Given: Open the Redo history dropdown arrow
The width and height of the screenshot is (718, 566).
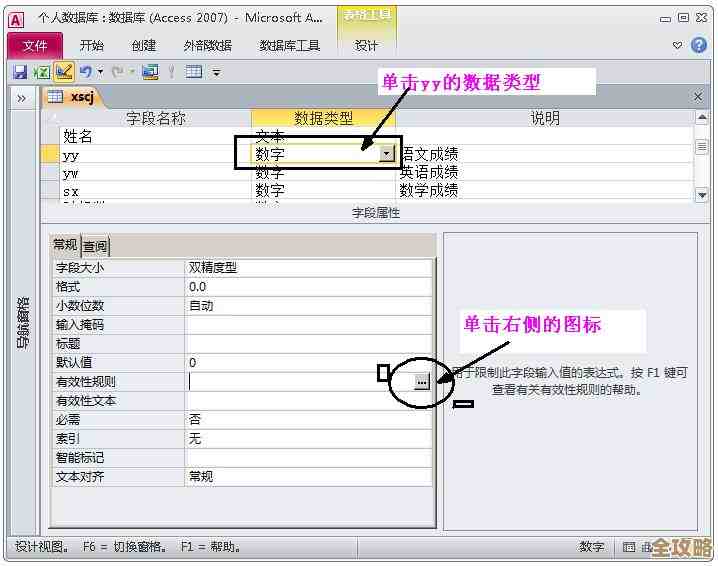Looking at the screenshot, I should click(x=132, y=72).
